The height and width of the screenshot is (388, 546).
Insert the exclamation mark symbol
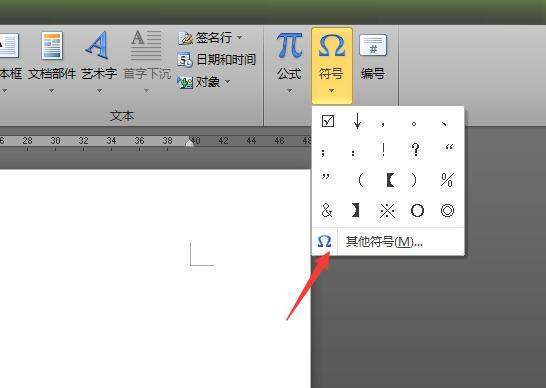[383, 149]
